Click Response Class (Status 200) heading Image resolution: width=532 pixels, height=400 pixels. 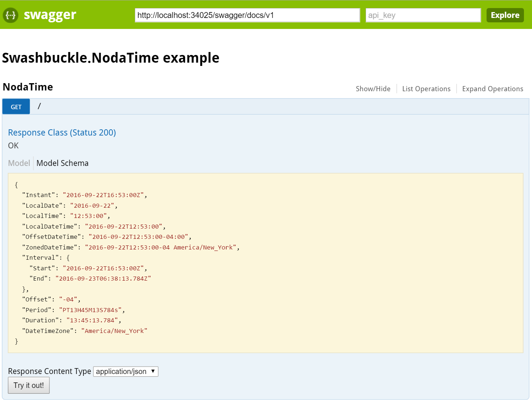(x=62, y=133)
